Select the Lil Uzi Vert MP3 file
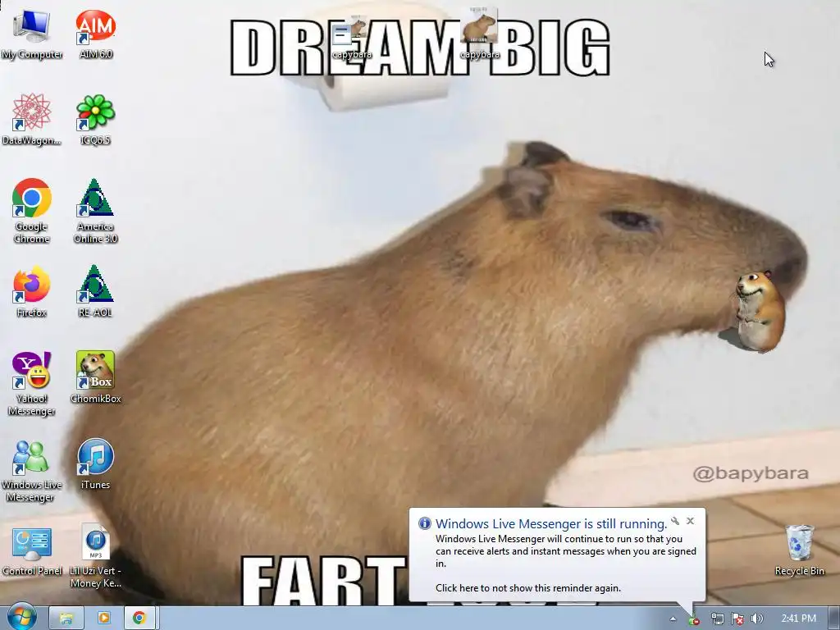840x630 pixels. click(x=95, y=556)
